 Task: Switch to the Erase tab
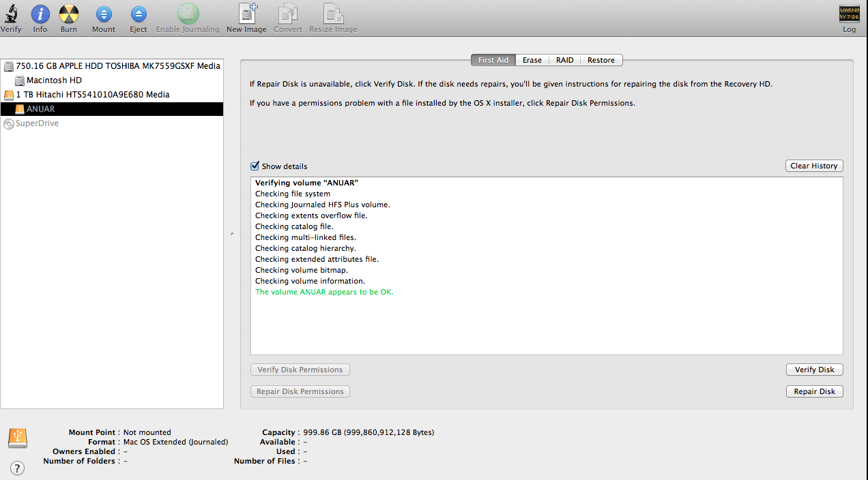pos(532,60)
